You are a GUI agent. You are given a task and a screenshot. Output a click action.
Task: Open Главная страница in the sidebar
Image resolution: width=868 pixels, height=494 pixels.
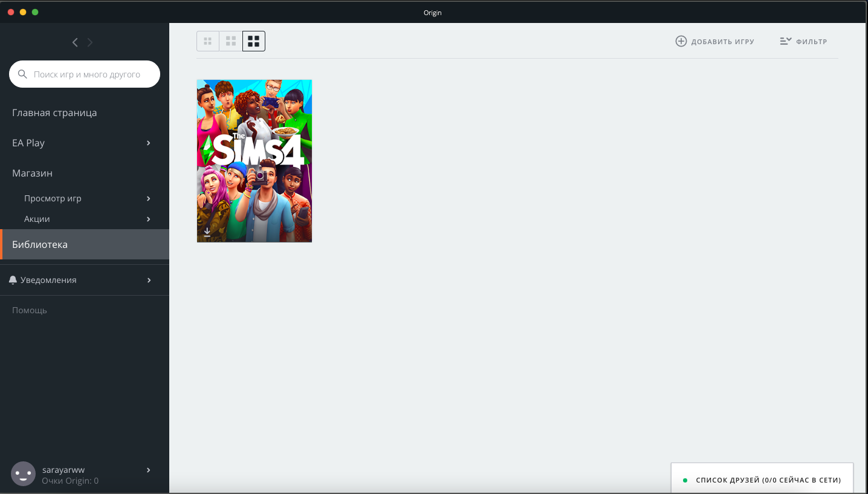coord(54,112)
